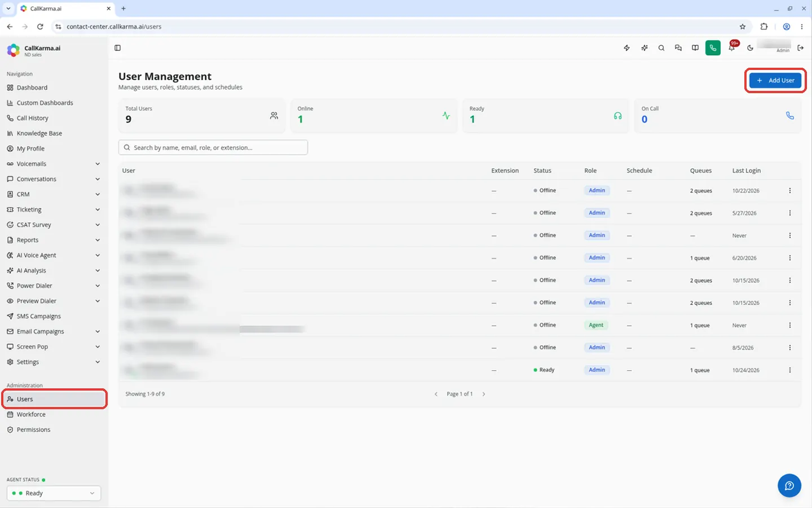This screenshot has width=812, height=508.
Task: Open SMS Campaigns page
Action: click(x=54, y=316)
